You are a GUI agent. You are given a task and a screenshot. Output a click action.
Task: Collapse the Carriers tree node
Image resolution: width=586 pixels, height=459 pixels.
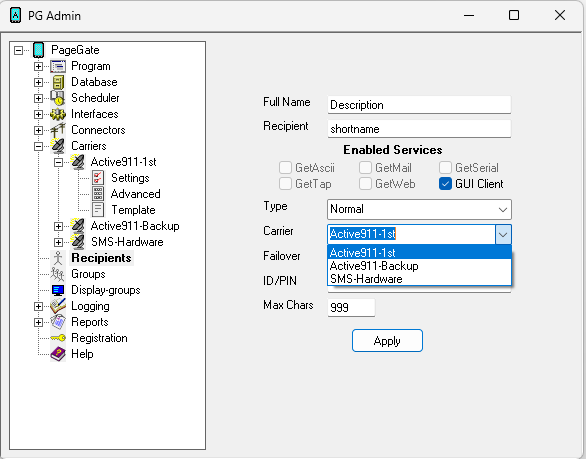pos(38,146)
